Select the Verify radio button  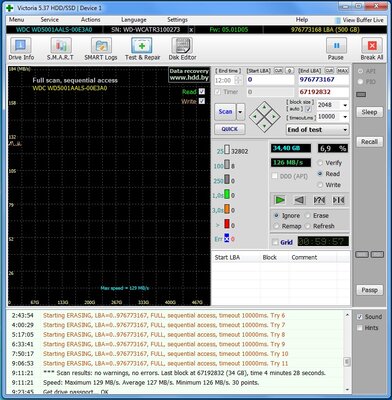(320, 163)
